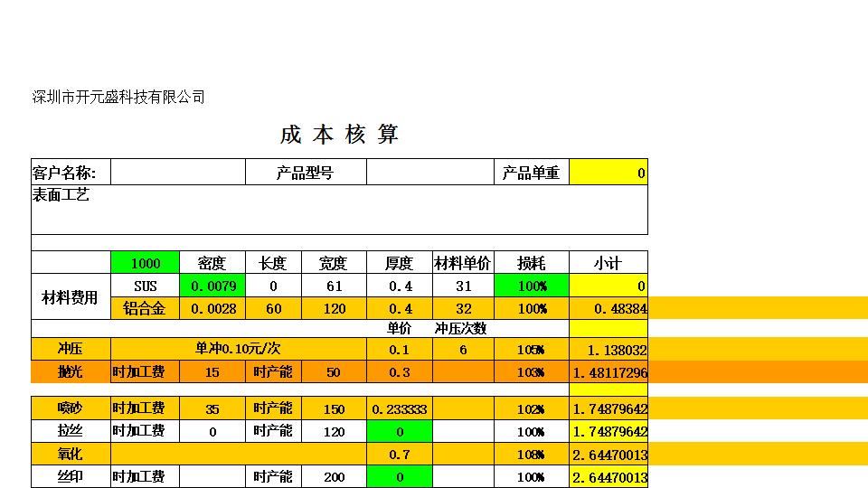Select the 抛光 row label

click(71, 371)
